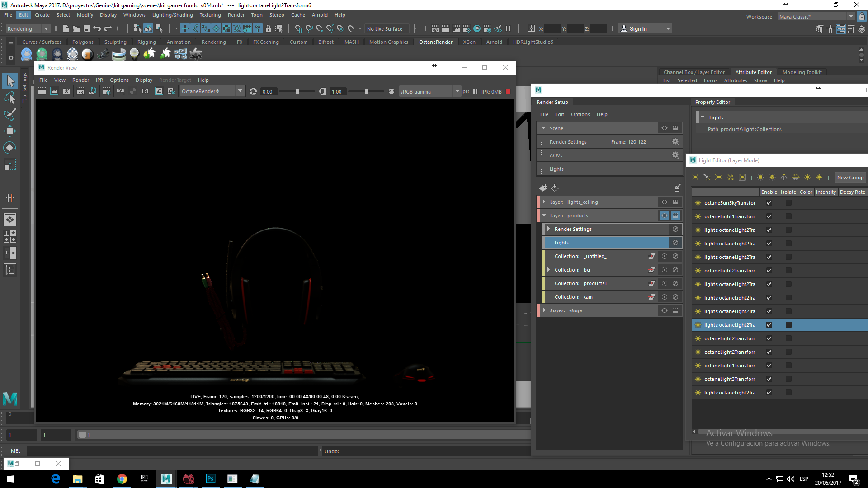Click the snapshot camera icon in Render View
The image size is (868, 488).
coord(66,91)
